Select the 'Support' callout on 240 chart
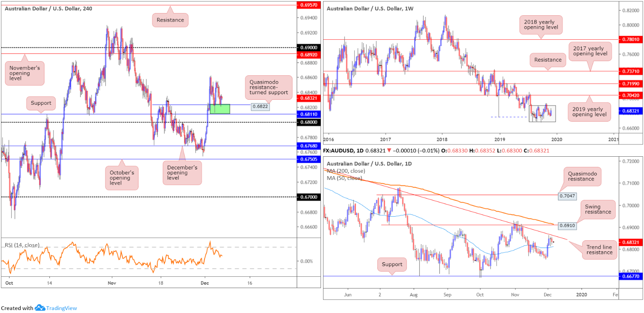This screenshot has height=313, width=644. [x=41, y=103]
